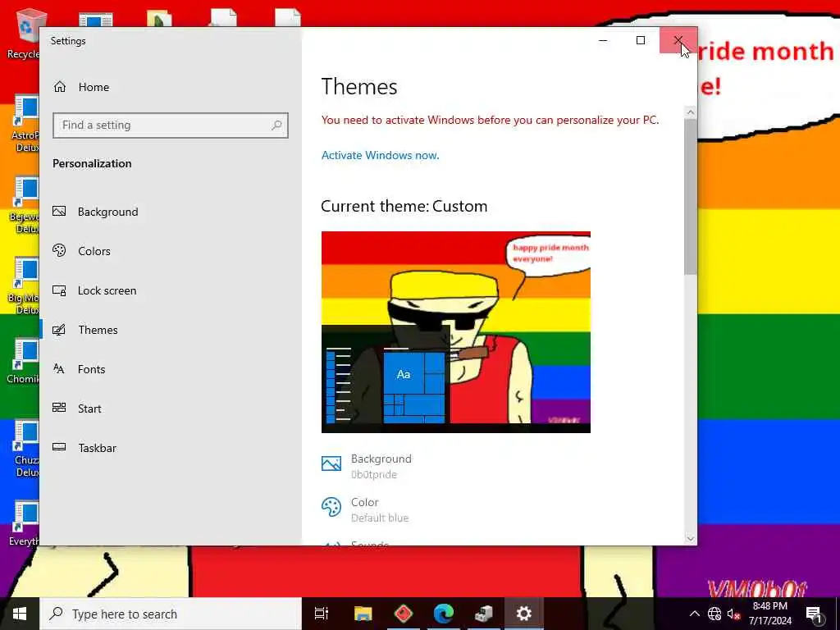Open the red diamond app on taskbar
This screenshot has height=630, width=840.
(404, 614)
